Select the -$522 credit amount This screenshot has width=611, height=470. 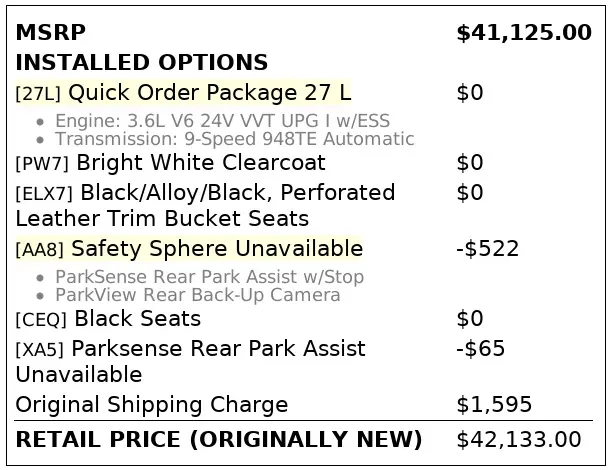pyautogui.click(x=487, y=248)
